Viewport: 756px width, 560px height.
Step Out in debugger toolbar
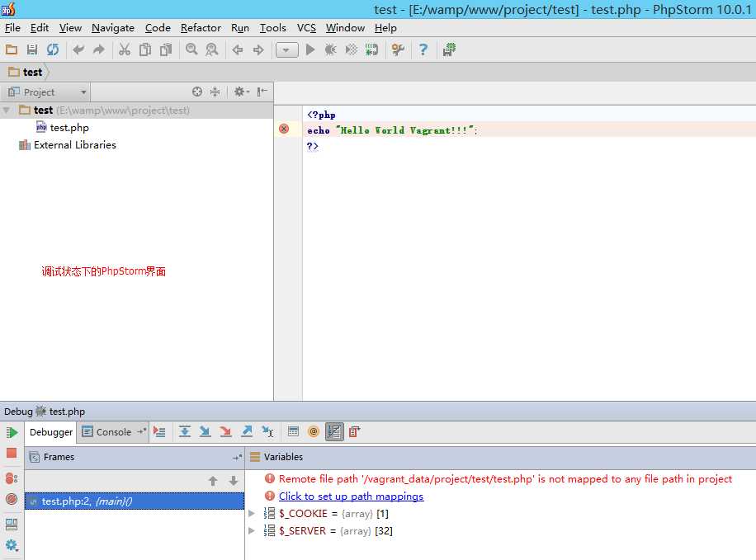pyautogui.click(x=247, y=431)
